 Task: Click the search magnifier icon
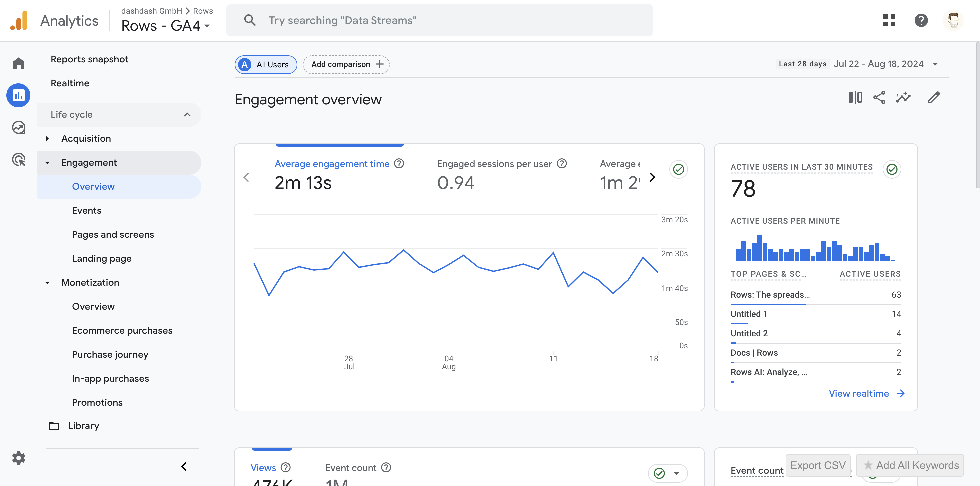point(250,20)
